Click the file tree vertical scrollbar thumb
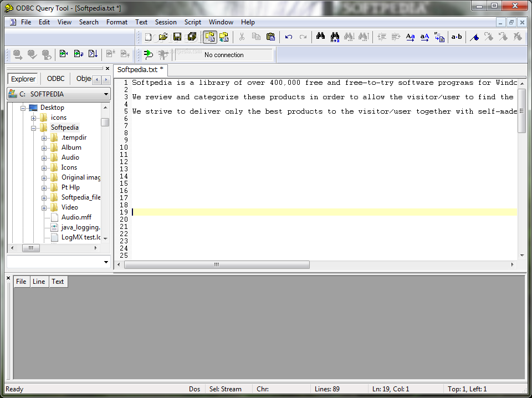This screenshot has height=398, width=532. [105, 122]
